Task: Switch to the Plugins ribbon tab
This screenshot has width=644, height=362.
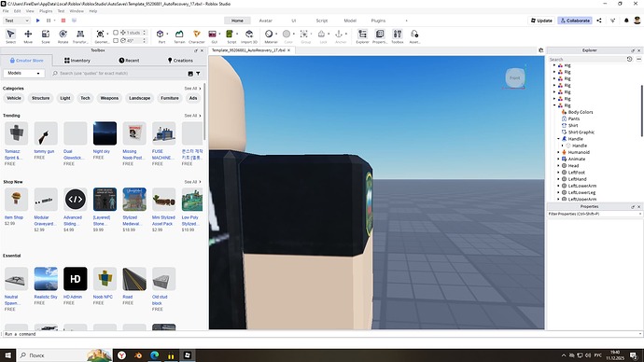Action: pos(378,21)
